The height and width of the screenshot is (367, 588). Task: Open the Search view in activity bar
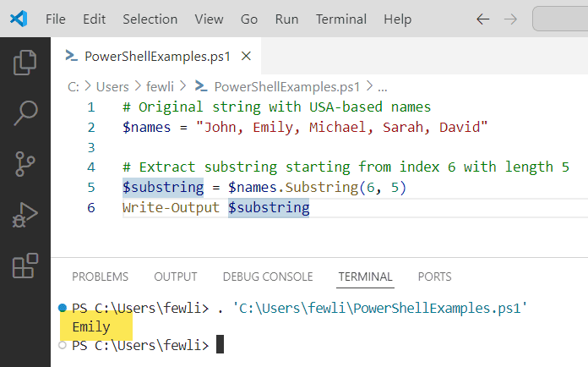point(25,113)
